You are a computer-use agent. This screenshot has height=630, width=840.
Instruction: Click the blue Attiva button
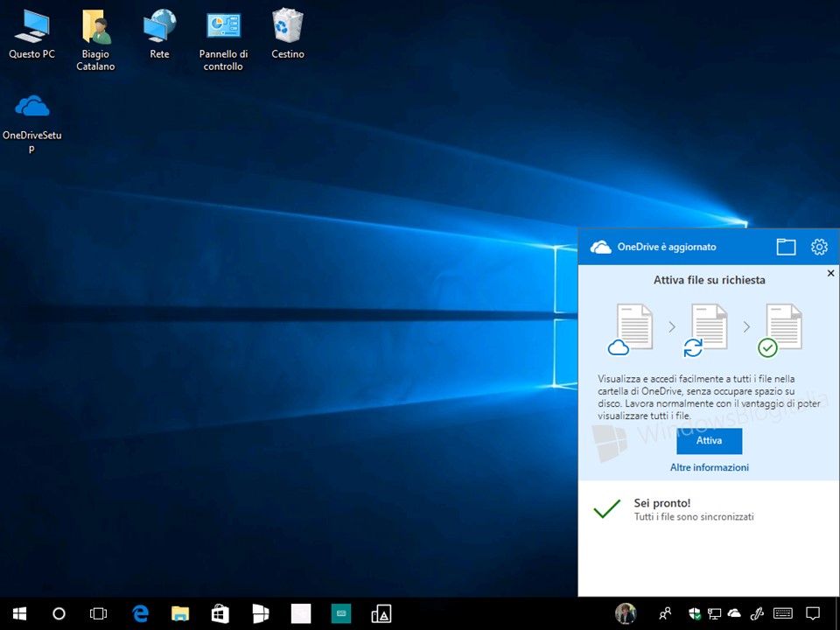[x=710, y=441]
